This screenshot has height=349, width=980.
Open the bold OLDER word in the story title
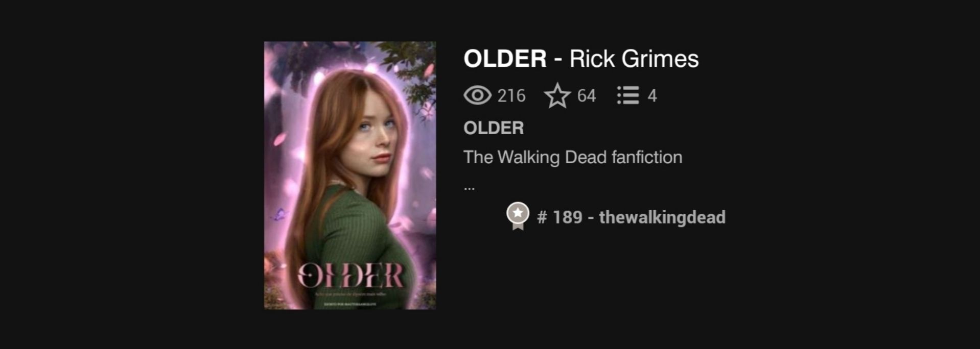505,59
